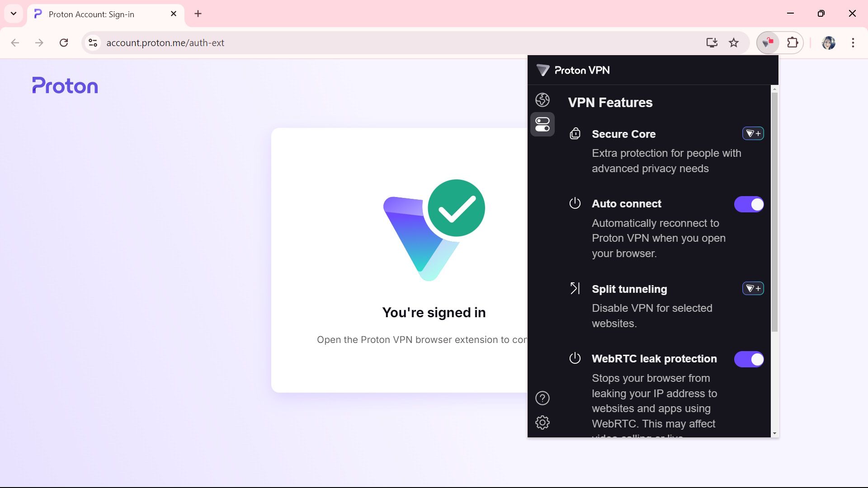Select the Proton Account: Sign-in tab
Viewport: 868px width, 488px height.
click(105, 14)
